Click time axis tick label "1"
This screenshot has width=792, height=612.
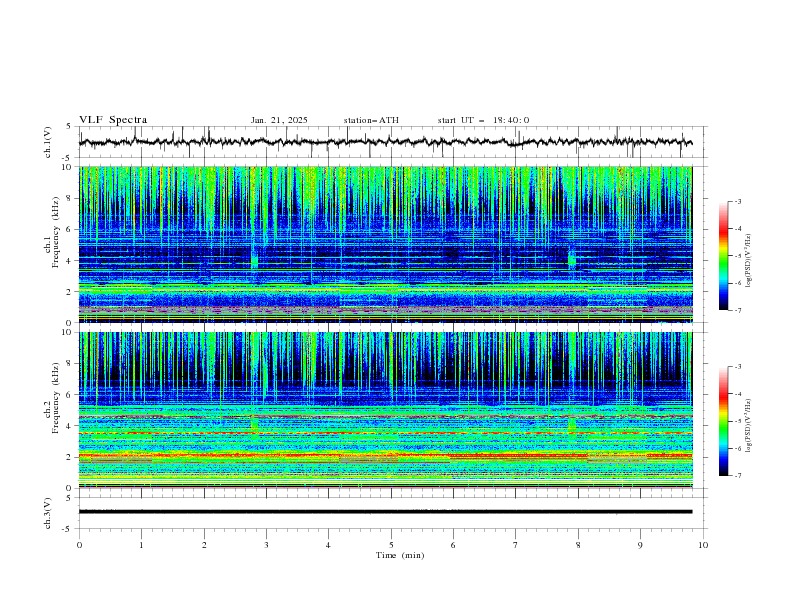(141, 545)
